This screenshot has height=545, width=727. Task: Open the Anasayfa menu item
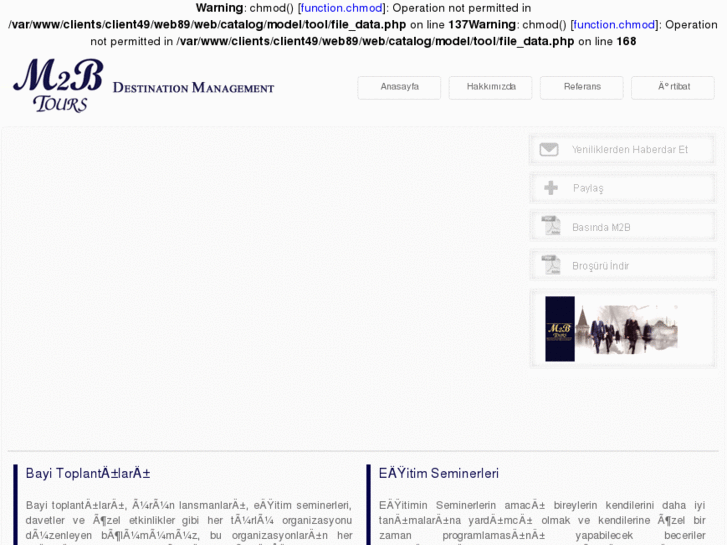click(x=399, y=87)
